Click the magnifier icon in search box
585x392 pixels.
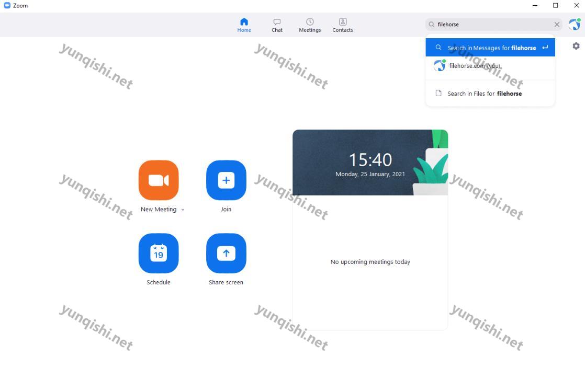click(x=432, y=25)
